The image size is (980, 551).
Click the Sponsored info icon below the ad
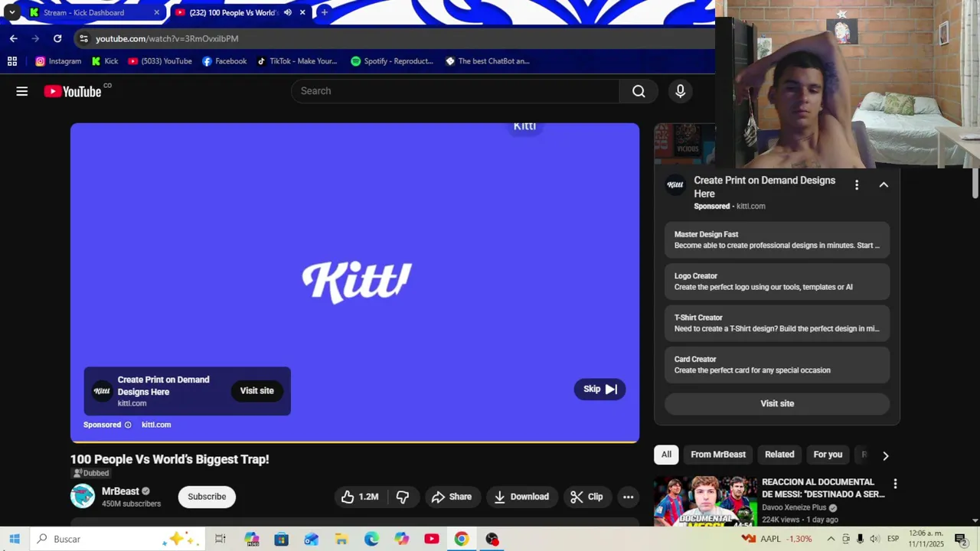tap(128, 425)
